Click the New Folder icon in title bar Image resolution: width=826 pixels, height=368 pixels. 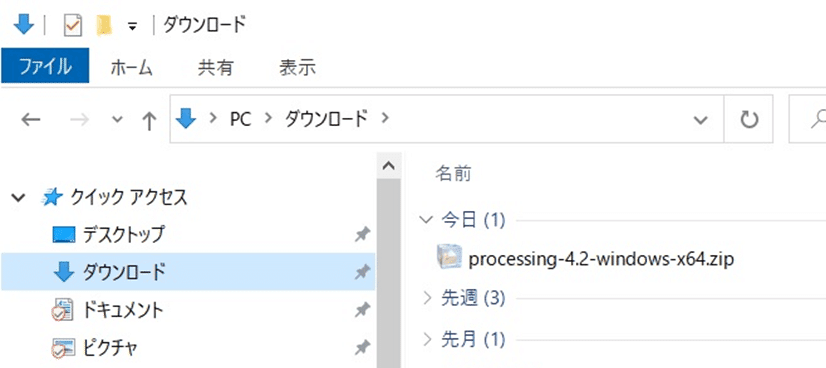104,25
